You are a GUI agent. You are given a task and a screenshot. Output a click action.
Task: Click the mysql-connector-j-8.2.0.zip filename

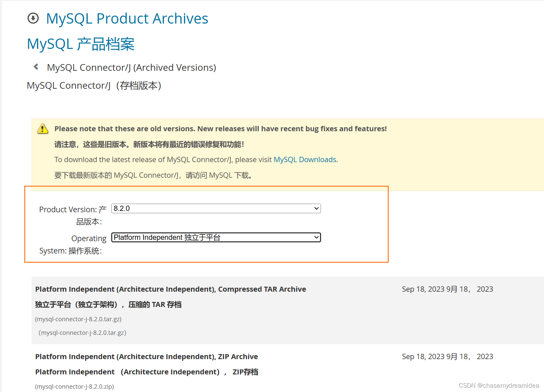click(74, 386)
